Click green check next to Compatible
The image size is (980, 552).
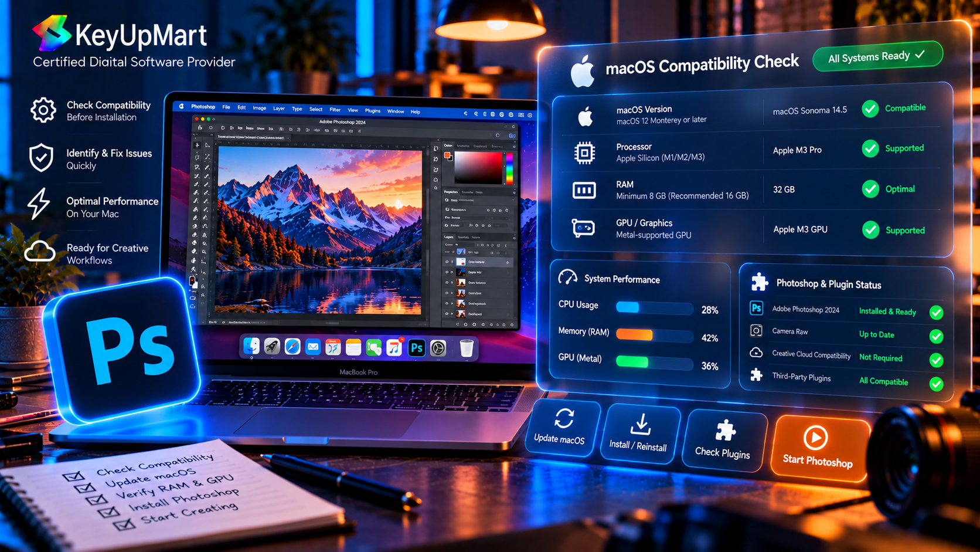tap(870, 109)
